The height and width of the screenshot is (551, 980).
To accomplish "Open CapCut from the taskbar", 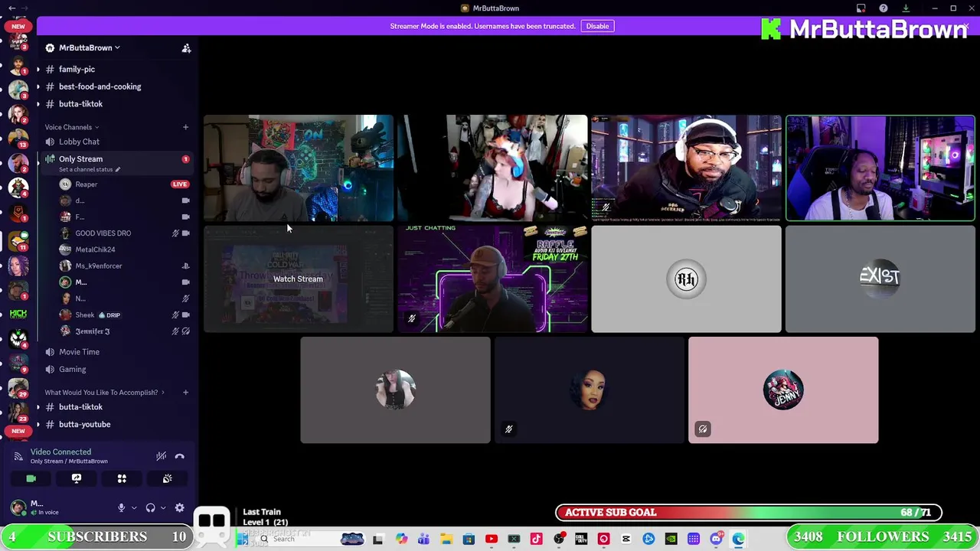I will pyautogui.click(x=626, y=540).
